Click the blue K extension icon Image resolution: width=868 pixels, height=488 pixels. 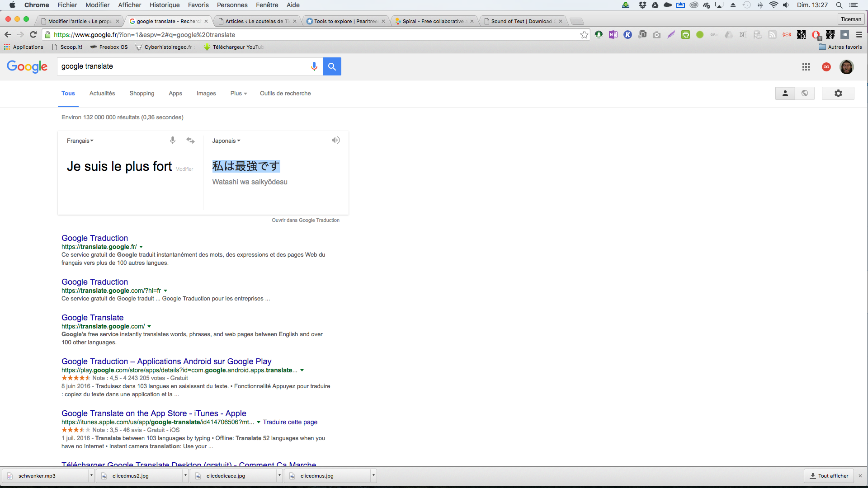pos(627,35)
